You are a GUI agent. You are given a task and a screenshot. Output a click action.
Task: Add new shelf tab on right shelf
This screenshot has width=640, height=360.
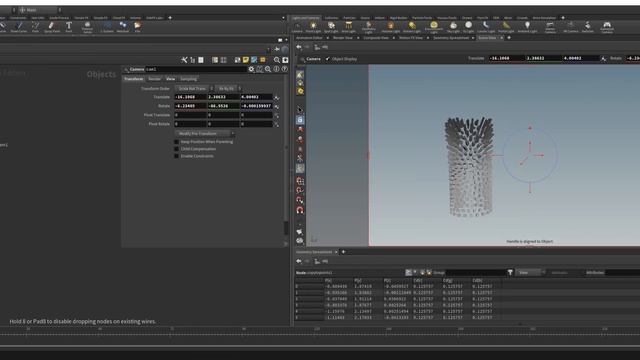pos(563,18)
